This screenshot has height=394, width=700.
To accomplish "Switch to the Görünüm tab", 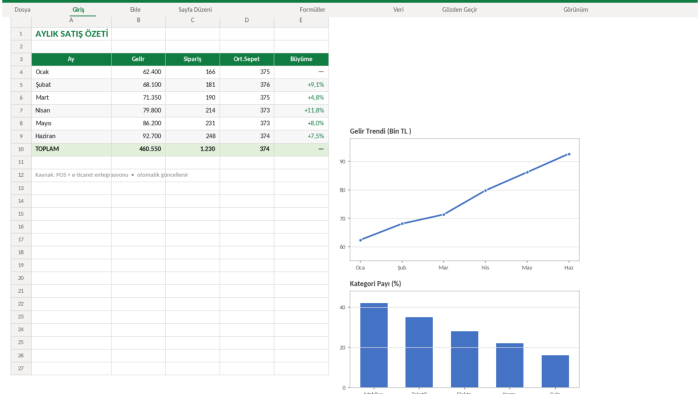I will coord(575,9).
